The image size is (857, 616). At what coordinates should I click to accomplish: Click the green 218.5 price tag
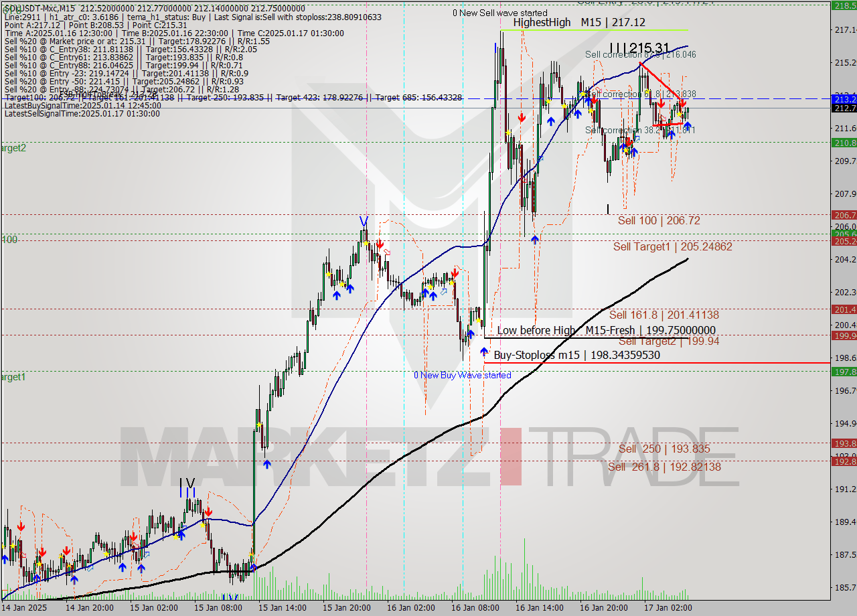[844, 5]
